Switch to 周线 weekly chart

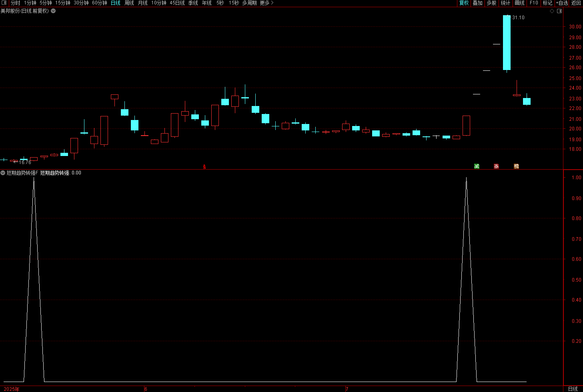click(129, 3)
